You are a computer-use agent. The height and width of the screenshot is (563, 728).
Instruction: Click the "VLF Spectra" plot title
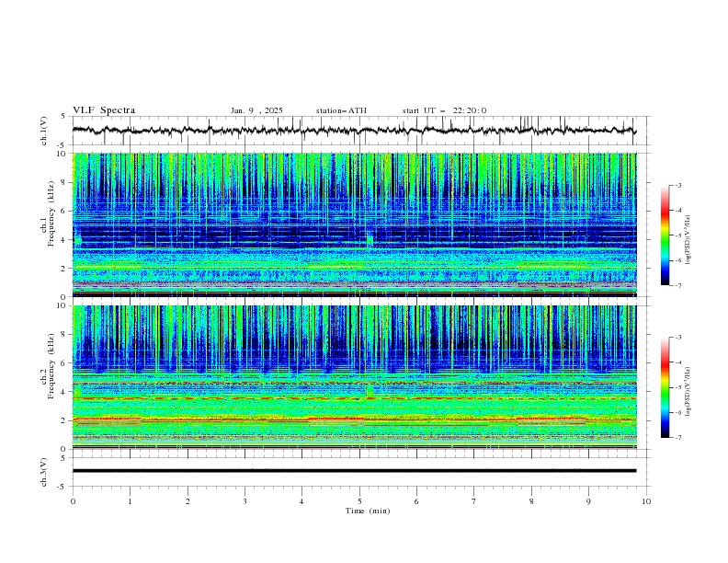(x=104, y=110)
